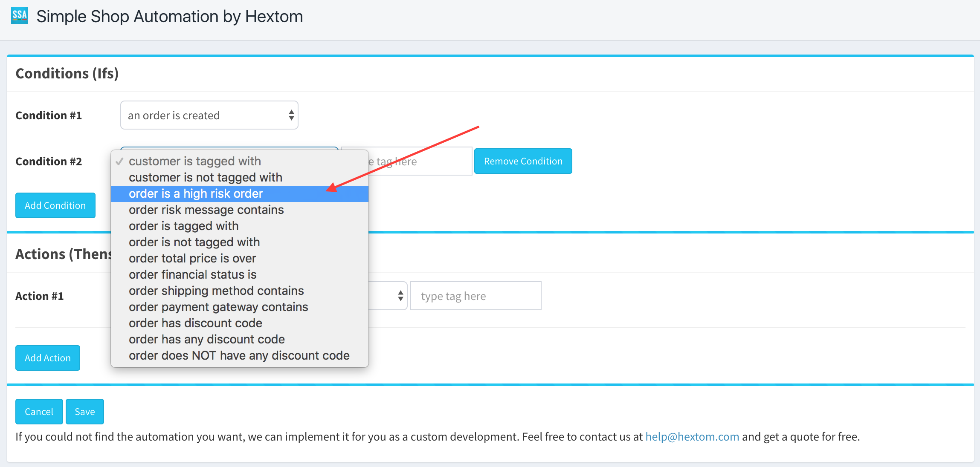Image resolution: width=980 pixels, height=467 pixels.
Task: Select 'order does NOT have any discount code'
Action: [x=239, y=355]
